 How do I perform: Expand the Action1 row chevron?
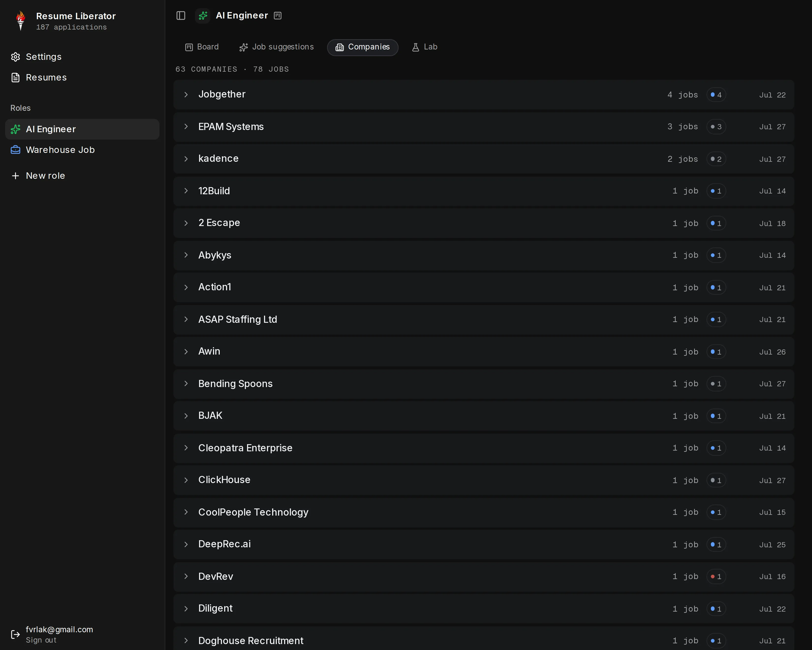(x=186, y=288)
